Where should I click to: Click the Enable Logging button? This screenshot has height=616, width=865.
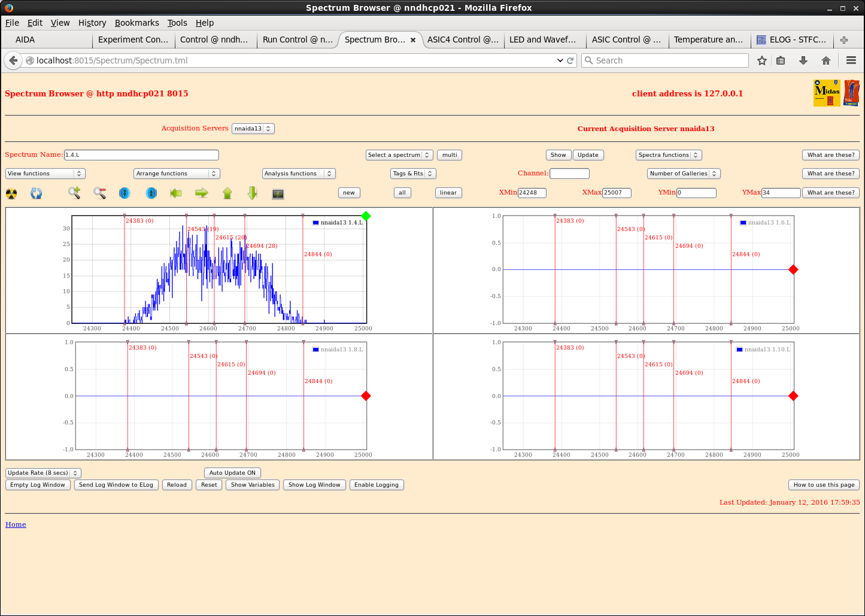pyautogui.click(x=377, y=485)
